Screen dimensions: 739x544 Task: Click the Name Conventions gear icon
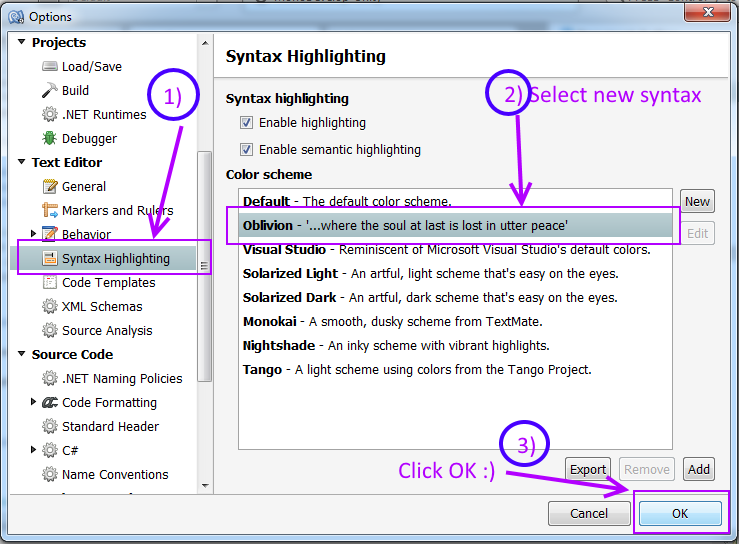pos(49,475)
